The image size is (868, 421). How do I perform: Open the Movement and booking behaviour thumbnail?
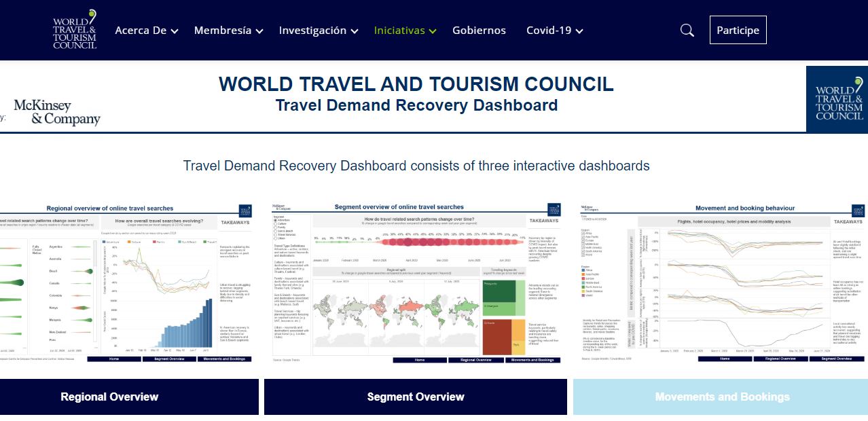[x=723, y=284]
